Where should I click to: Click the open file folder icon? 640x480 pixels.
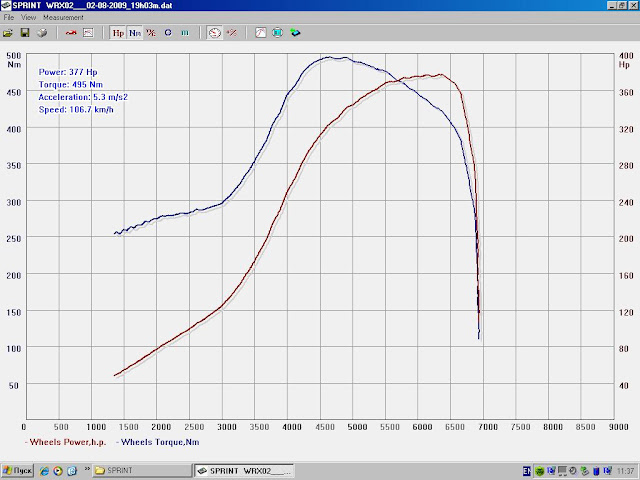tap(10, 33)
